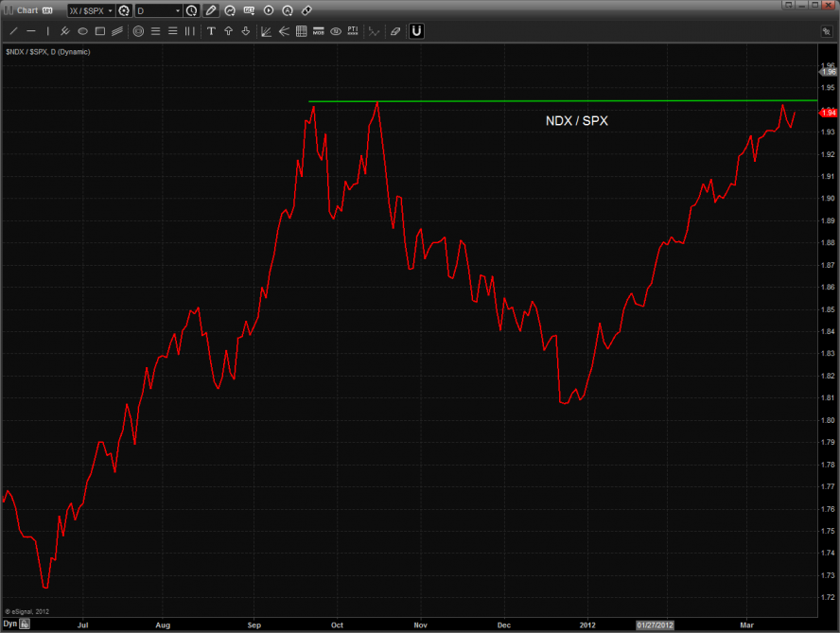Toggle the eye visibility tool

click(x=336, y=31)
